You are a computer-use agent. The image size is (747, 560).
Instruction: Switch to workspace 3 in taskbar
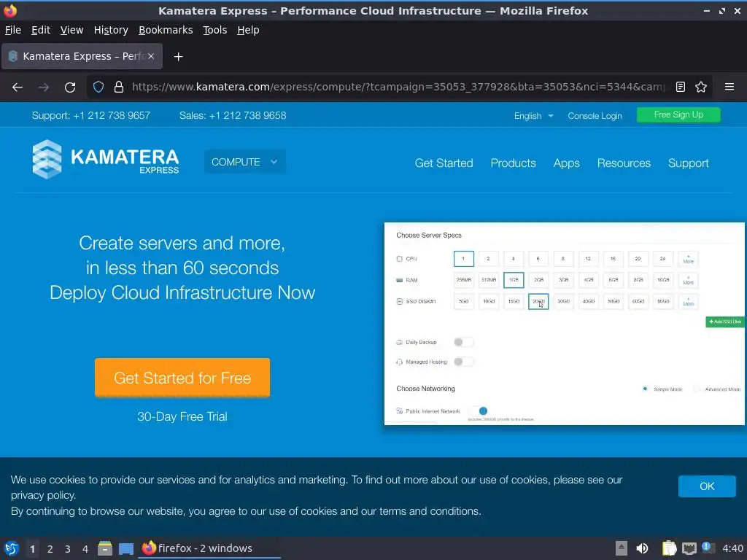coord(68,549)
